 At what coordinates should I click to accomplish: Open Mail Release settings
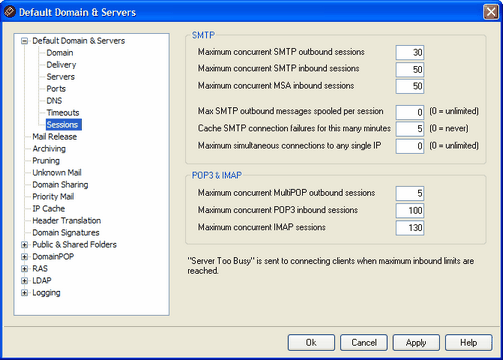click(x=54, y=137)
